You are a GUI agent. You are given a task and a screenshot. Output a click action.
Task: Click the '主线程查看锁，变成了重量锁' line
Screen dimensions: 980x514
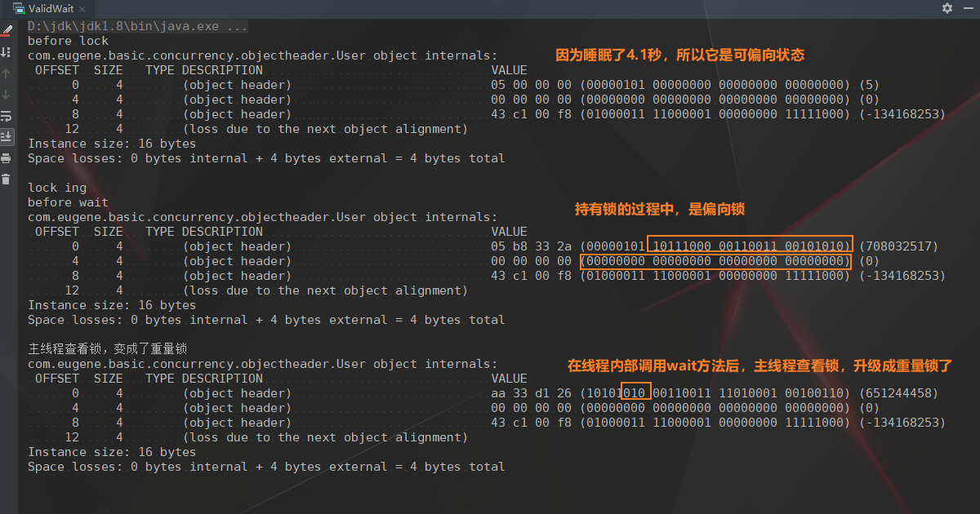[x=109, y=349]
